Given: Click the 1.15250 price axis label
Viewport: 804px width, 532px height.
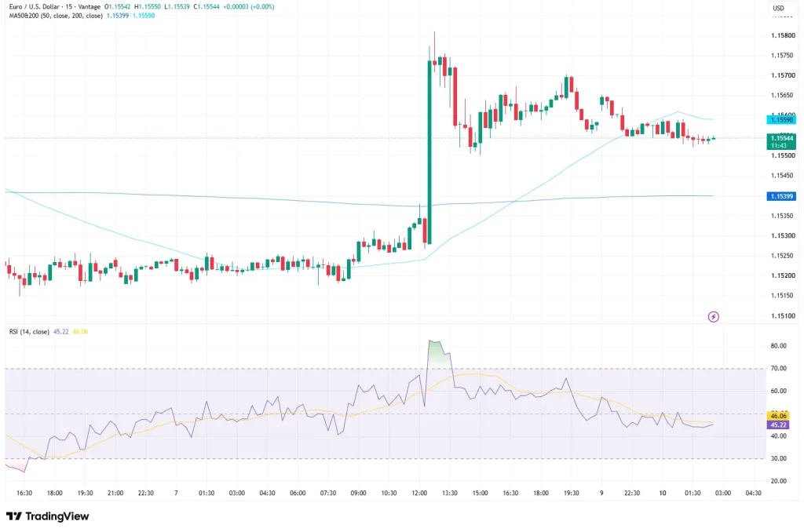Looking at the screenshot, I should point(783,255).
